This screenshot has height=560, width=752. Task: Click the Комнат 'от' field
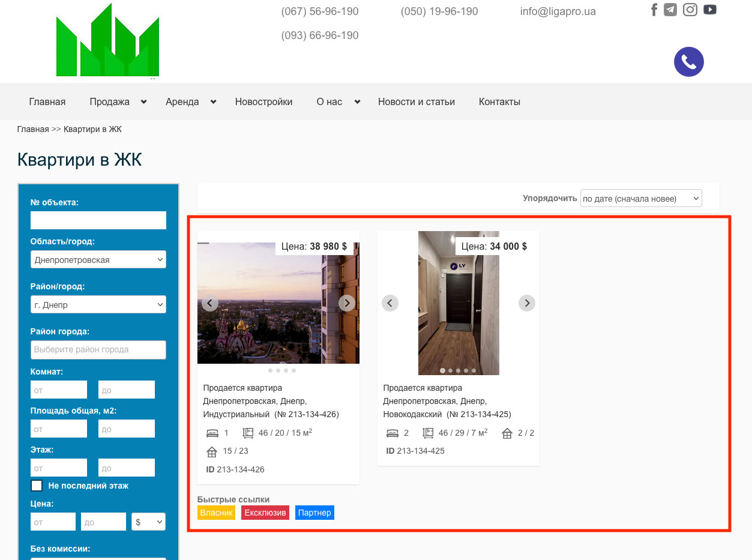(x=59, y=390)
